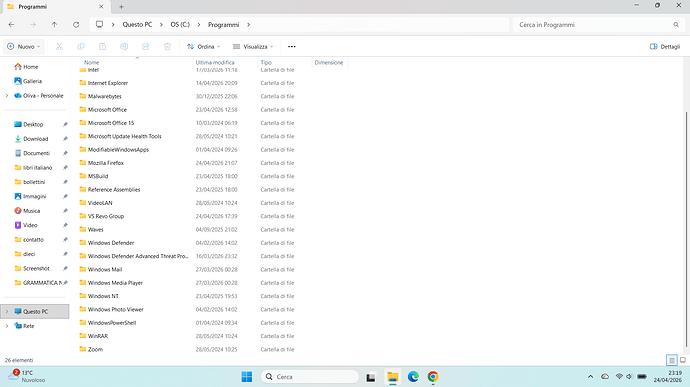Open Musica in quick access
This screenshot has height=387, width=690.
[x=27, y=211]
